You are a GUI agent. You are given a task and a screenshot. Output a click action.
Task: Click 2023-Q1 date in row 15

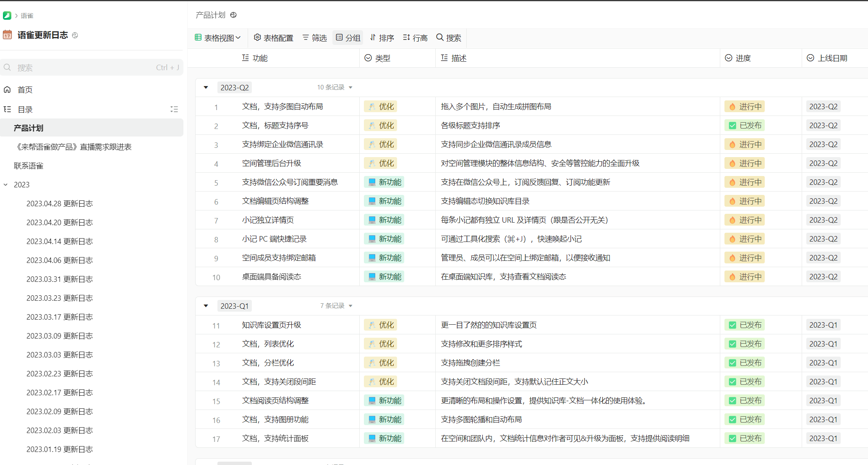(823, 400)
